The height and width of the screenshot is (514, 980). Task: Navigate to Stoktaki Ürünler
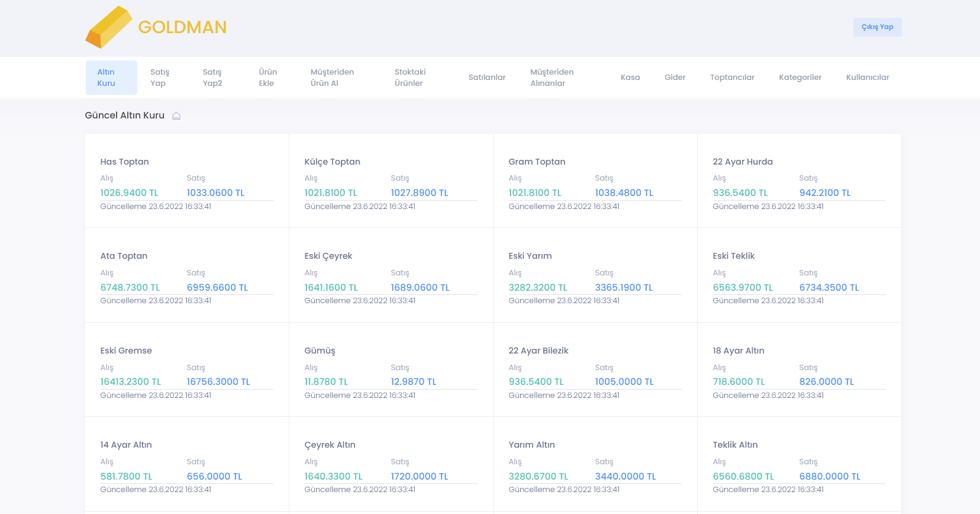point(410,78)
